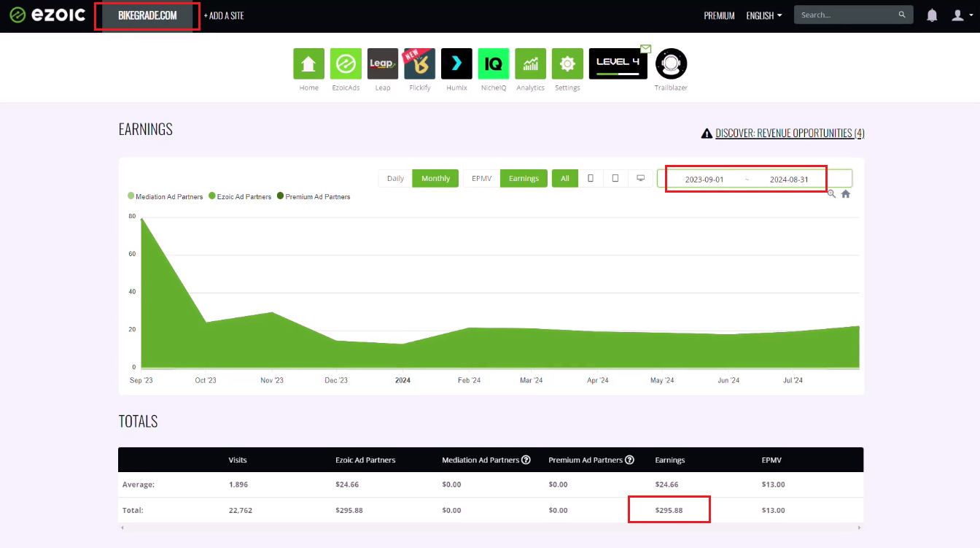980x548 pixels.
Task: Open Discover: Revenue Opportunities link
Action: (x=790, y=134)
